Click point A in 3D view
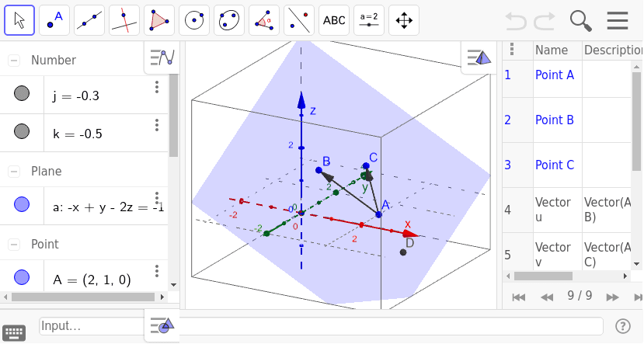Screen dimensions: 644x344 coord(378,214)
